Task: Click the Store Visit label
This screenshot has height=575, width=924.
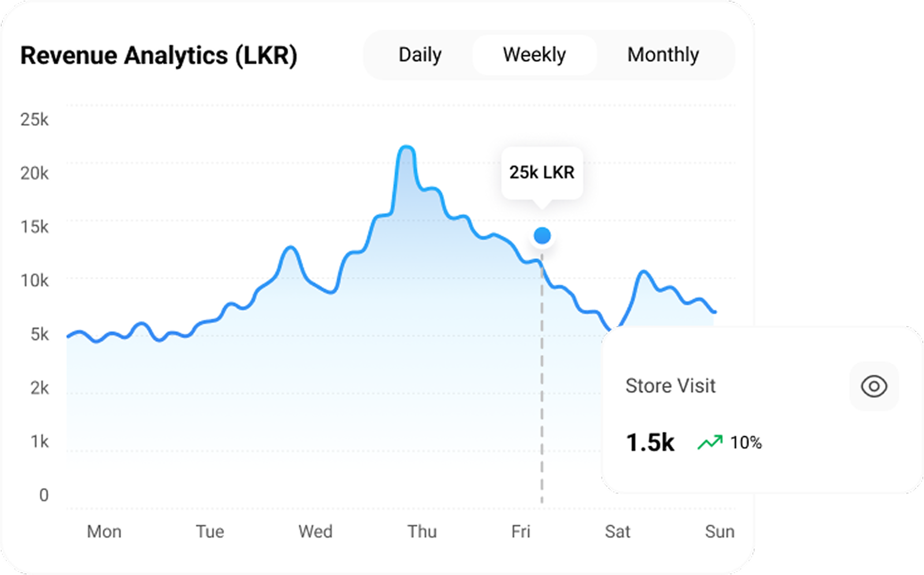Action: [670, 386]
